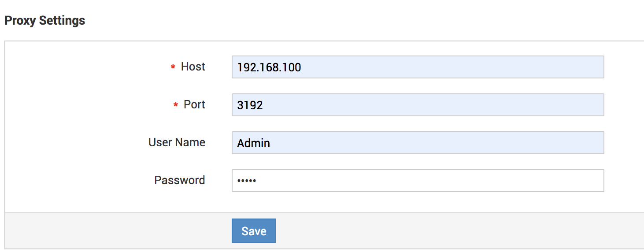This screenshot has width=644, height=252.
Task: Click the Password label text
Action: 179,180
